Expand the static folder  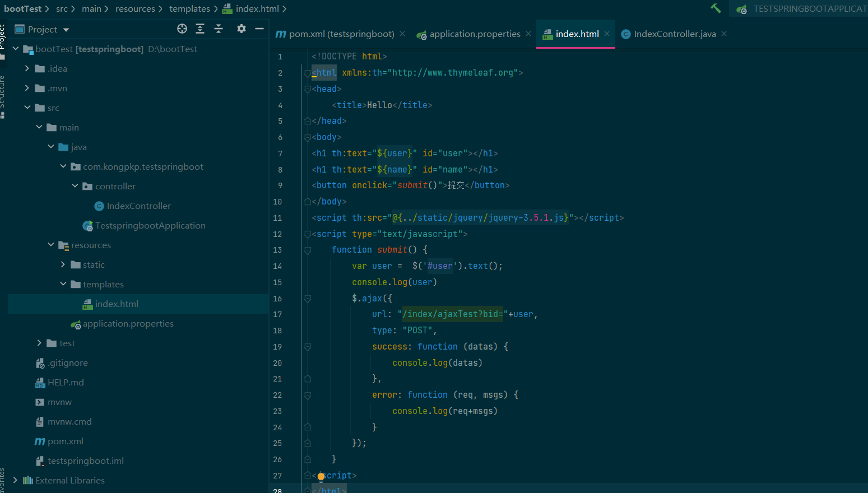pos(63,264)
